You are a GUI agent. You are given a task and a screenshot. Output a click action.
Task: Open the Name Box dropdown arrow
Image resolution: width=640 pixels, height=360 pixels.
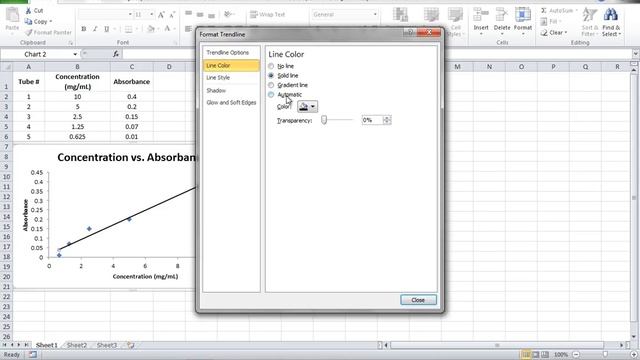[x=75, y=54]
